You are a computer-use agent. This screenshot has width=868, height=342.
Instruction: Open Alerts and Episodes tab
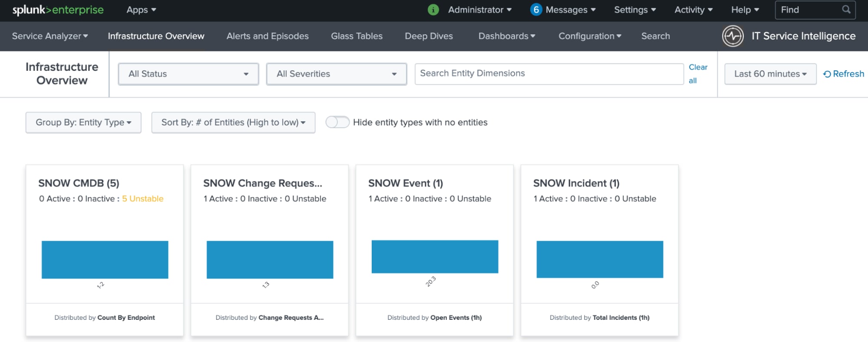coord(267,36)
